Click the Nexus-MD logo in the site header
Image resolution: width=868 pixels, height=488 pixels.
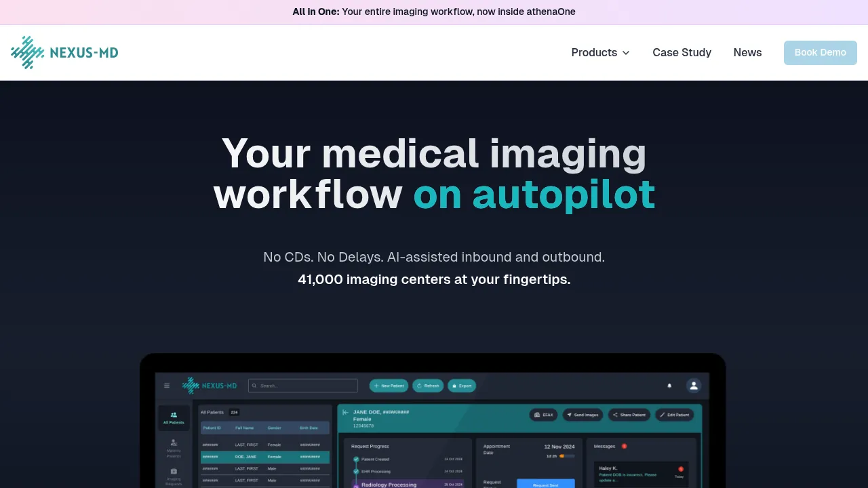pyautogui.click(x=64, y=53)
